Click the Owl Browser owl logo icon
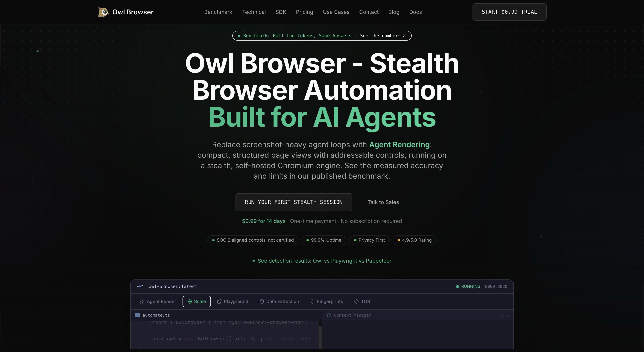This screenshot has height=352, width=644. click(x=103, y=12)
